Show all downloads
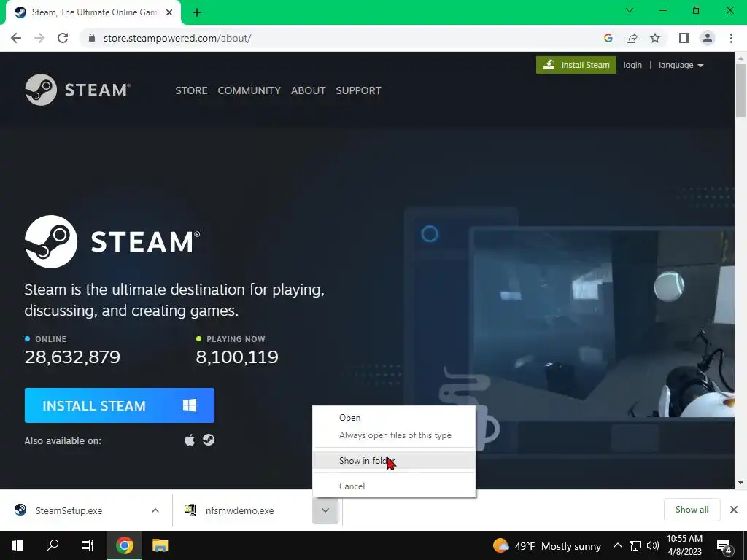 click(692, 510)
